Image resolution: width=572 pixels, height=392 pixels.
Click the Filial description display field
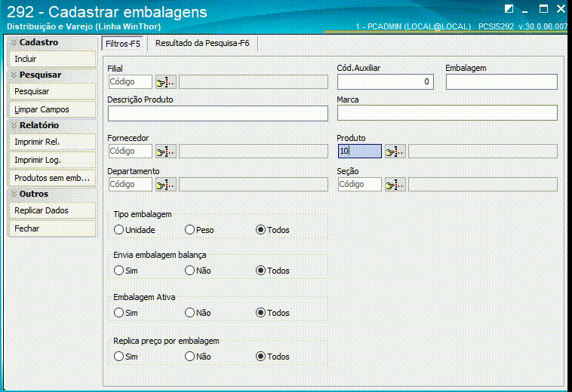click(253, 82)
